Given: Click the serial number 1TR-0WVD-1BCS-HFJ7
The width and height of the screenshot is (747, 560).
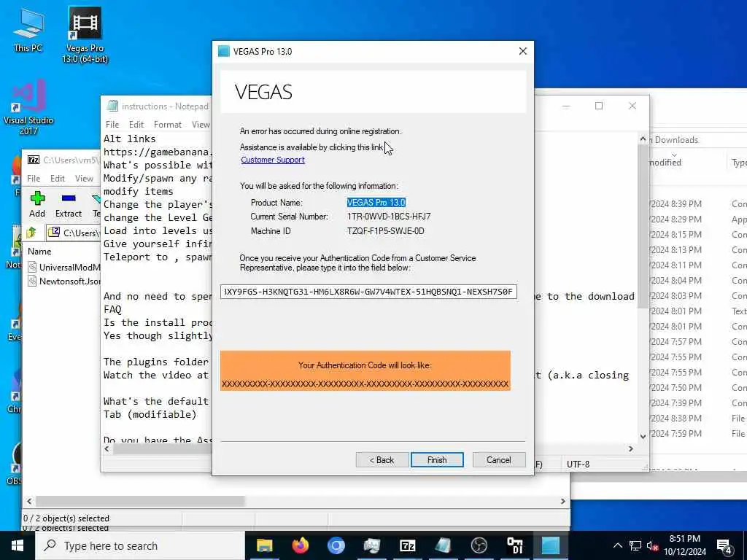Looking at the screenshot, I should coord(389,217).
